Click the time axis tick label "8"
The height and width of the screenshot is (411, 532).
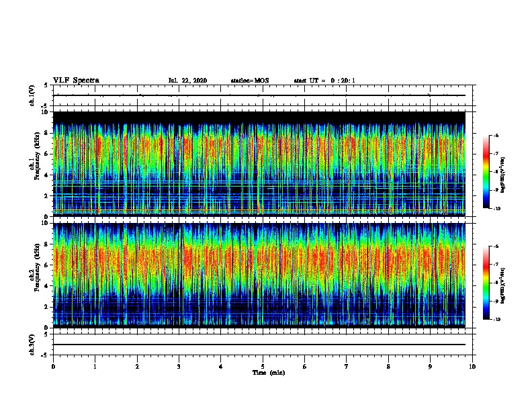pos(388,367)
